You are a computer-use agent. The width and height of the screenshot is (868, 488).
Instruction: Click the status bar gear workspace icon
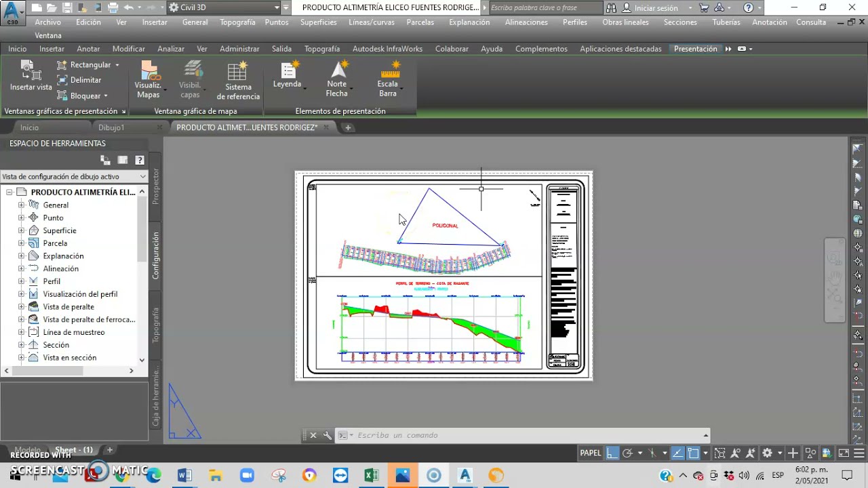coord(767,453)
